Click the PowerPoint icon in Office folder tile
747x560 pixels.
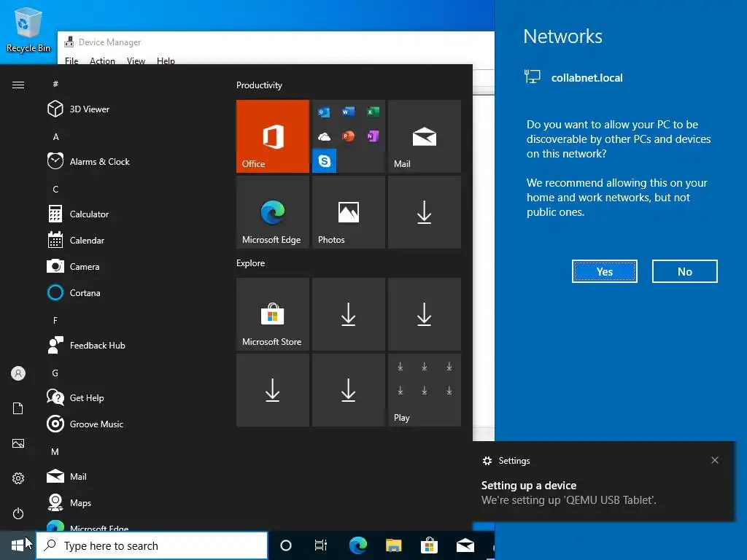pyautogui.click(x=348, y=136)
